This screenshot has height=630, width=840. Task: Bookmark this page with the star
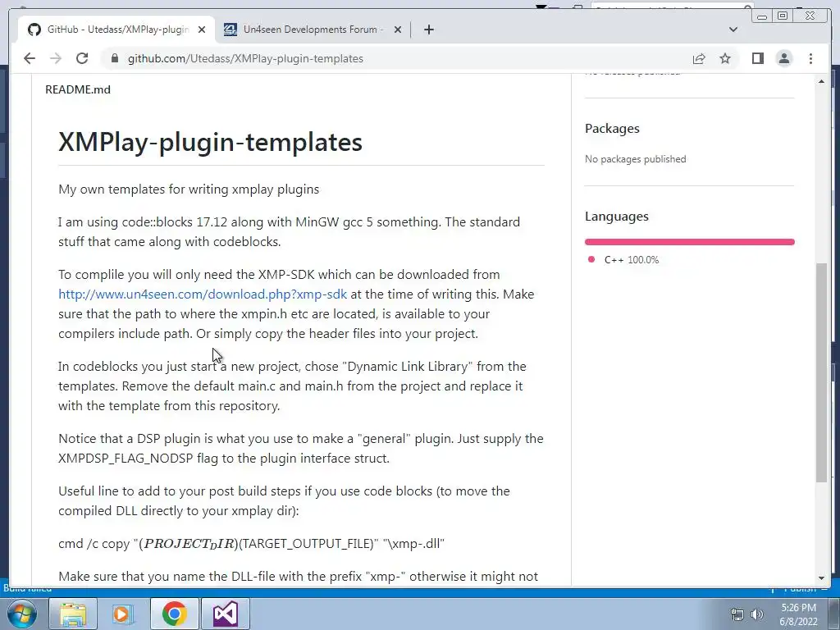click(725, 58)
